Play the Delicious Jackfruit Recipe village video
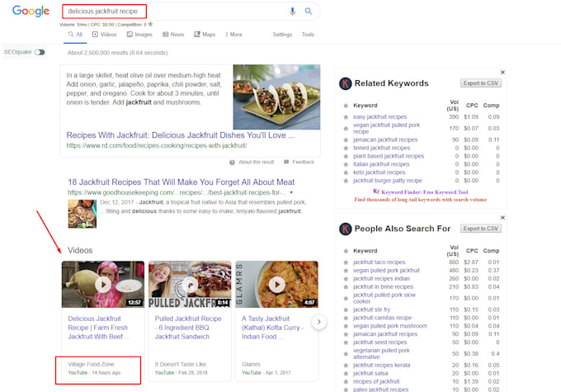The width and height of the screenshot is (561, 392). pos(103,285)
